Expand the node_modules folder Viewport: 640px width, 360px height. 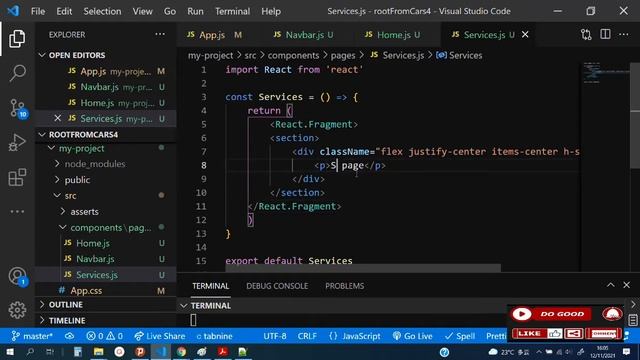57,164
